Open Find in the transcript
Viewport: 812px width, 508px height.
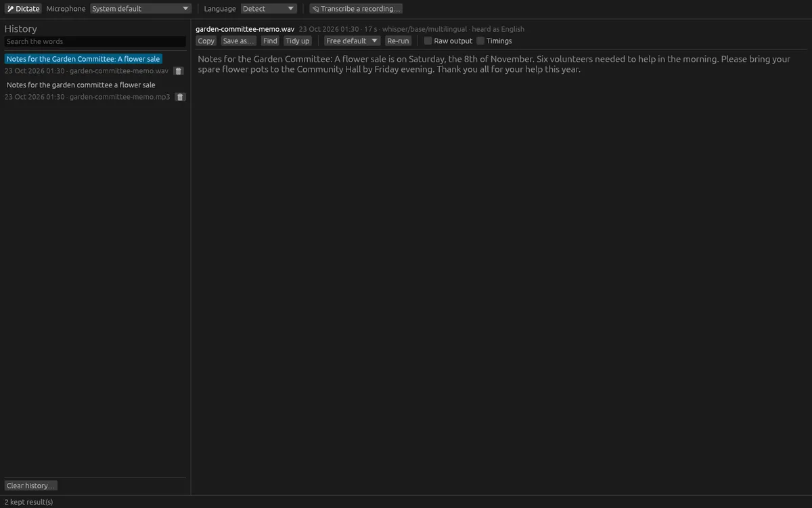coord(270,41)
